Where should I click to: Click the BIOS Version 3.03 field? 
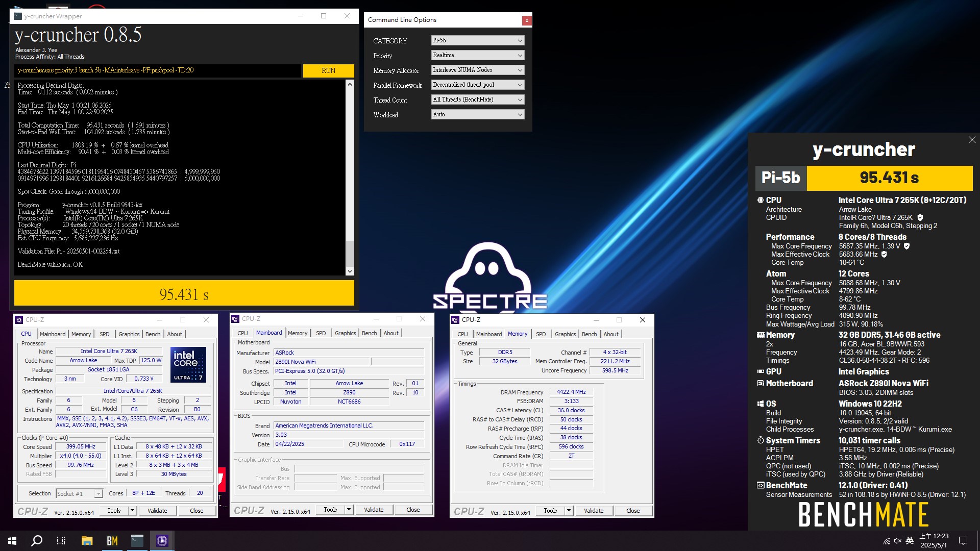pyautogui.click(x=349, y=435)
